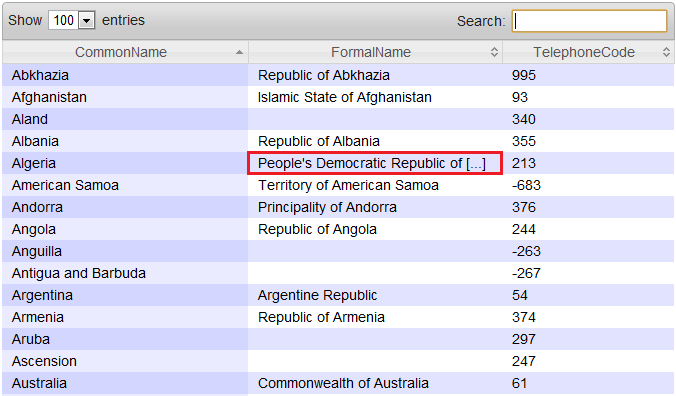Screen dimensions: 676x396
Task: Click the American Samoa name cell
Action: point(125,185)
